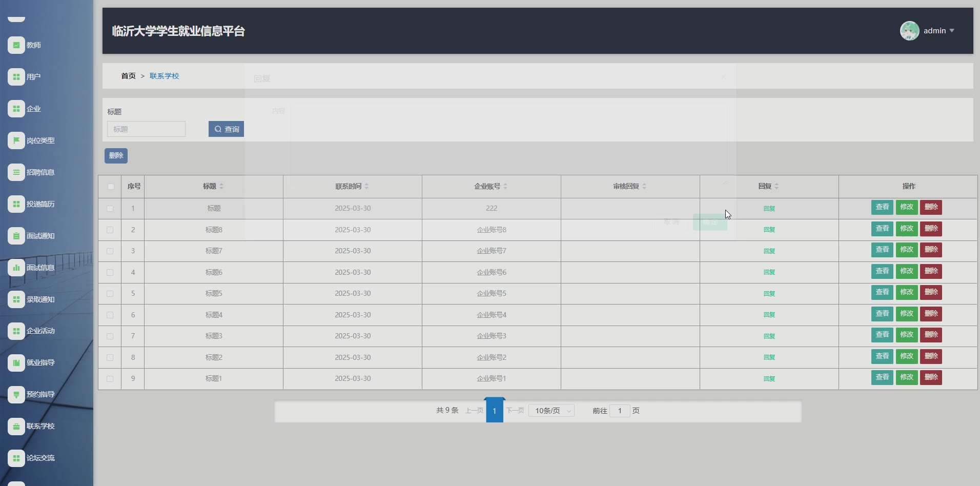Click 查看 for the 标题2 row
The width and height of the screenshot is (980, 486).
pos(882,356)
